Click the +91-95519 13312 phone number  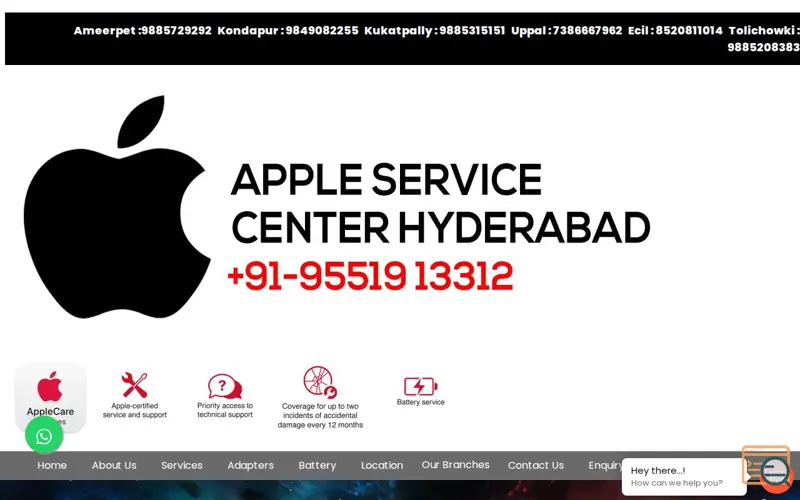(370, 277)
